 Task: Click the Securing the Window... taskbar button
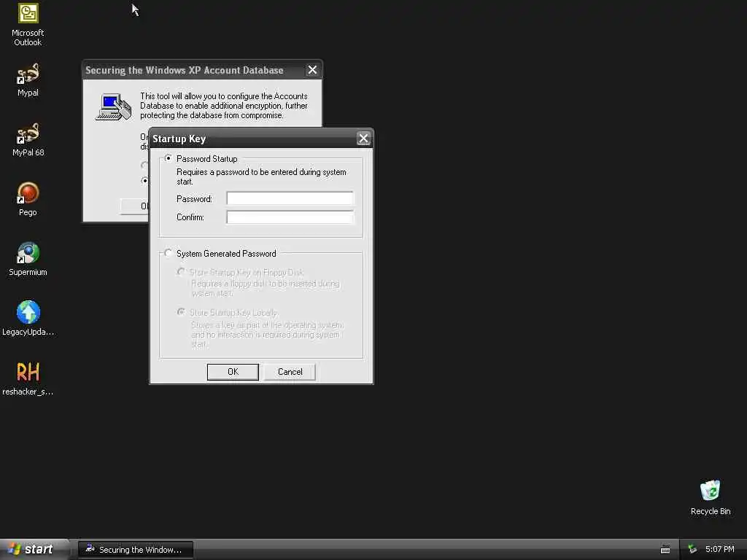pyautogui.click(x=136, y=550)
